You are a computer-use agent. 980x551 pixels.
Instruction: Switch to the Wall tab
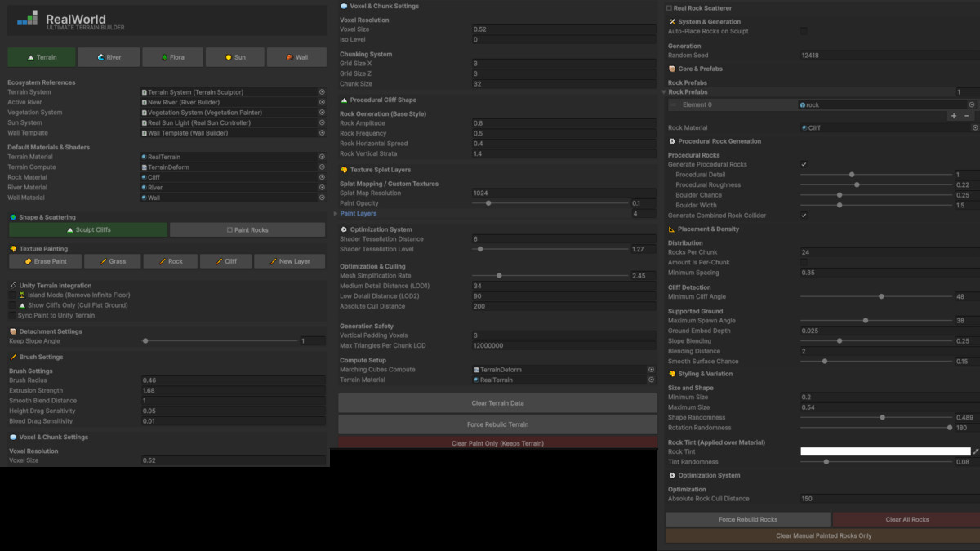click(x=296, y=57)
